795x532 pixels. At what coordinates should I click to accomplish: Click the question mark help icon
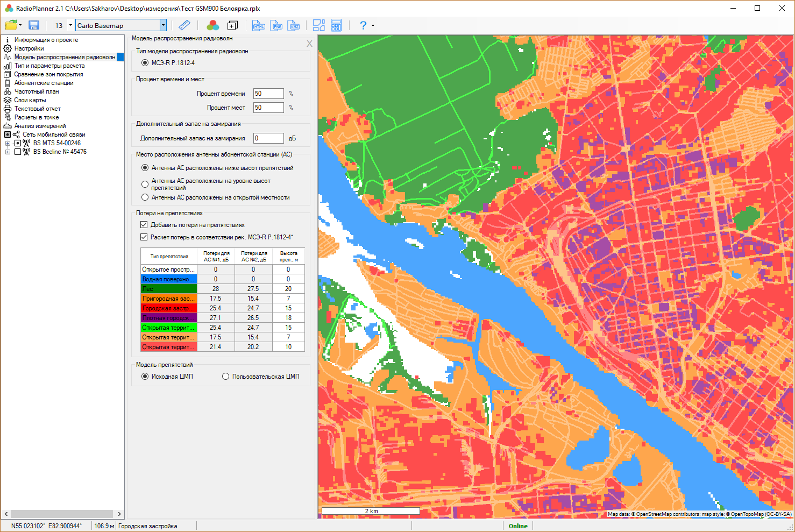pos(363,25)
